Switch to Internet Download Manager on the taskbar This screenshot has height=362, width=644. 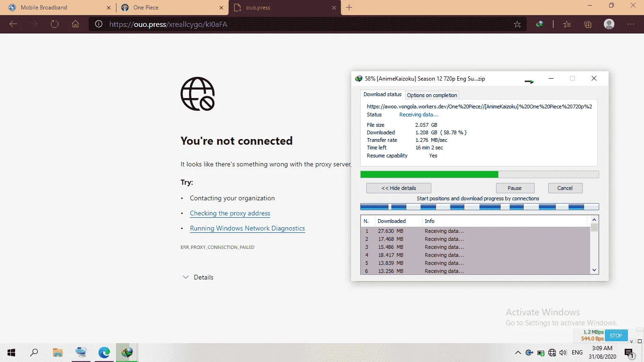127,352
